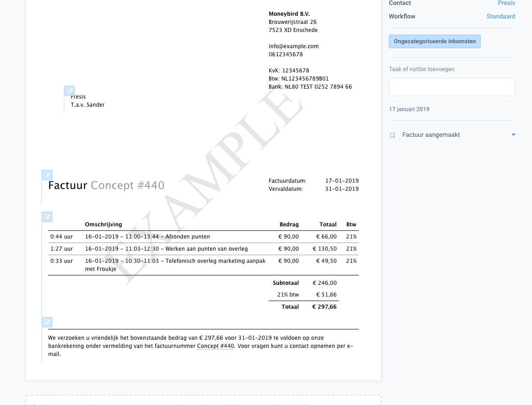
Task: Click the Bank NL80 TEST account line
Action: pos(311,87)
